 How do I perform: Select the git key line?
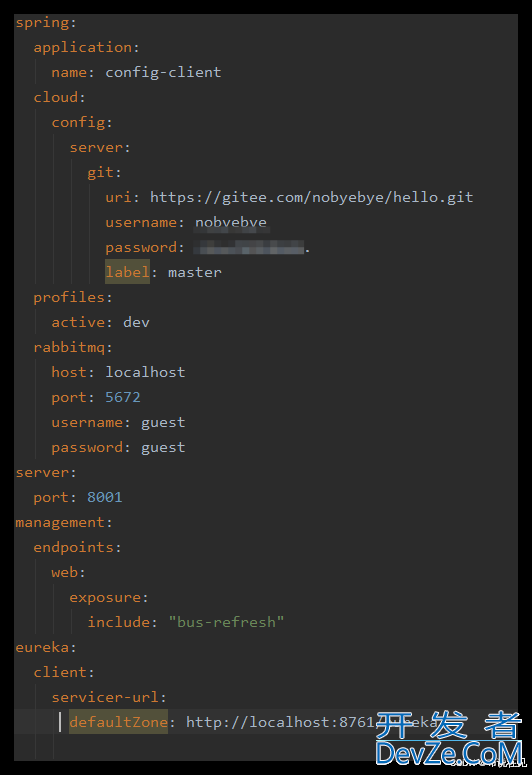click(x=104, y=172)
